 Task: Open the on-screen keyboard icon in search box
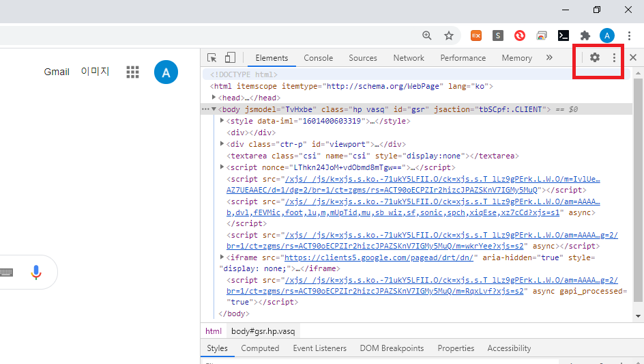7,272
